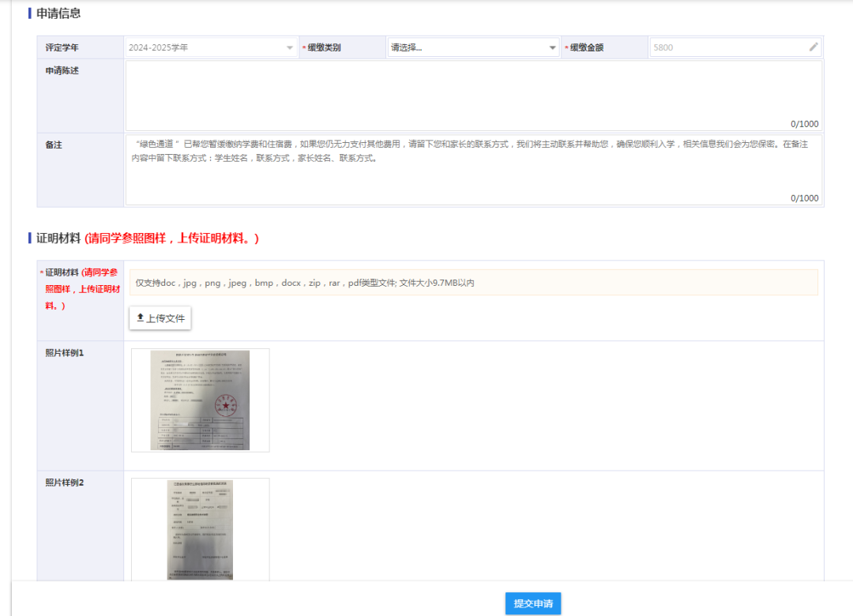Open the 照片样例1 sample image
853x616 pixels.
[x=200, y=400]
